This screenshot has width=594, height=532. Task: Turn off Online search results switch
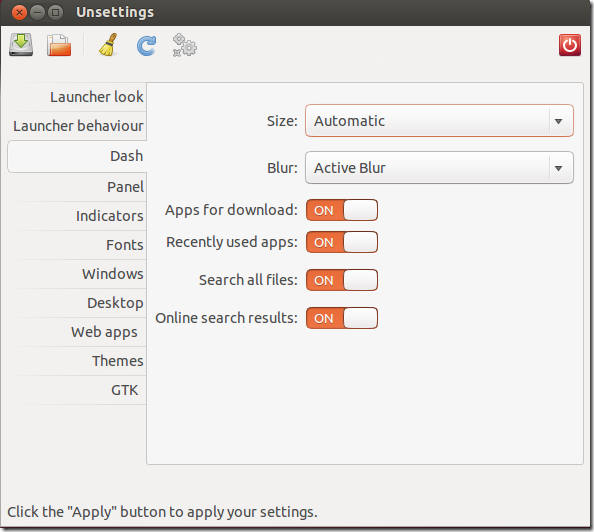tap(342, 318)
